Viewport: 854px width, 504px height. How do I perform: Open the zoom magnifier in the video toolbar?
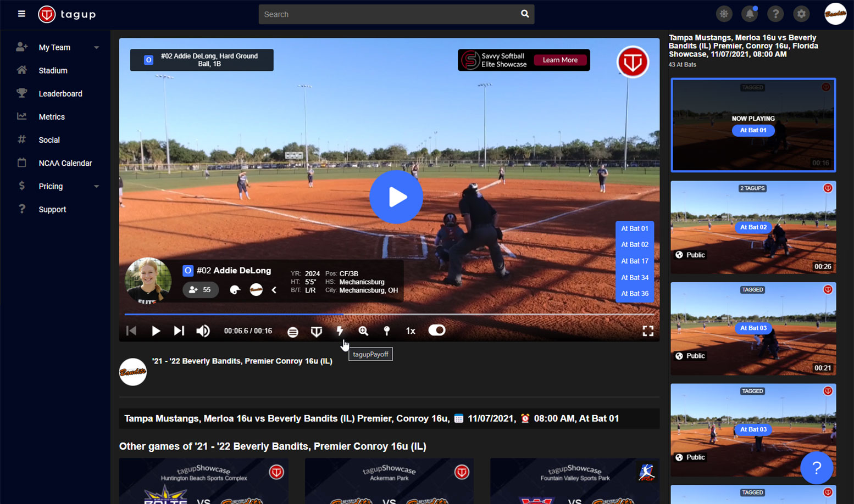[x=363, y=331]
